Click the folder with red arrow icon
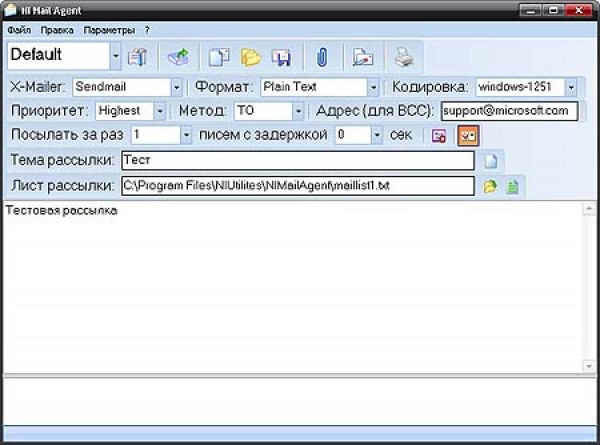Screen dimensions: 600x445 363,57
